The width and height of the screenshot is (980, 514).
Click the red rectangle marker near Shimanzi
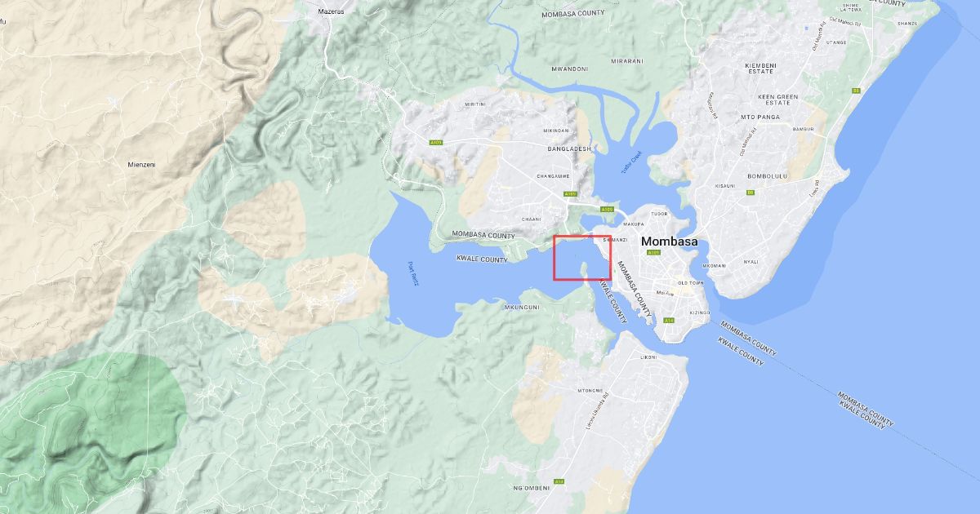click(x=582, y=257)
